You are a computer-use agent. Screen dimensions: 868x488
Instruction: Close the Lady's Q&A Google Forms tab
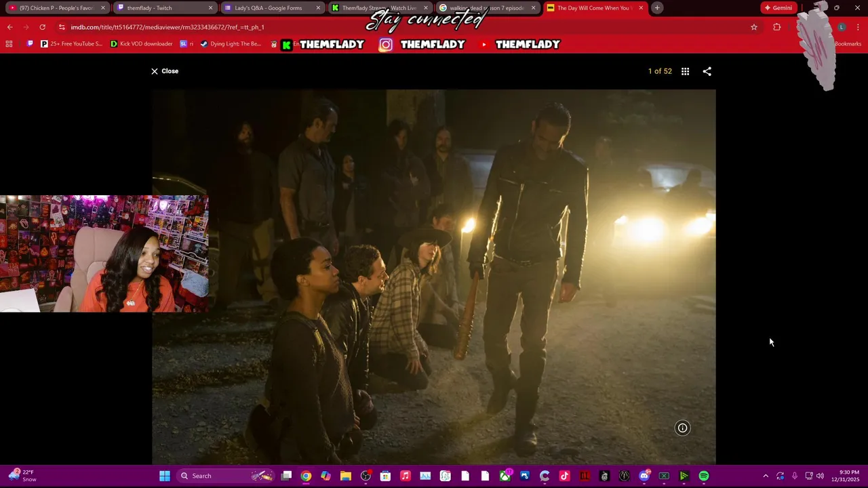click(x=318, y=8)
